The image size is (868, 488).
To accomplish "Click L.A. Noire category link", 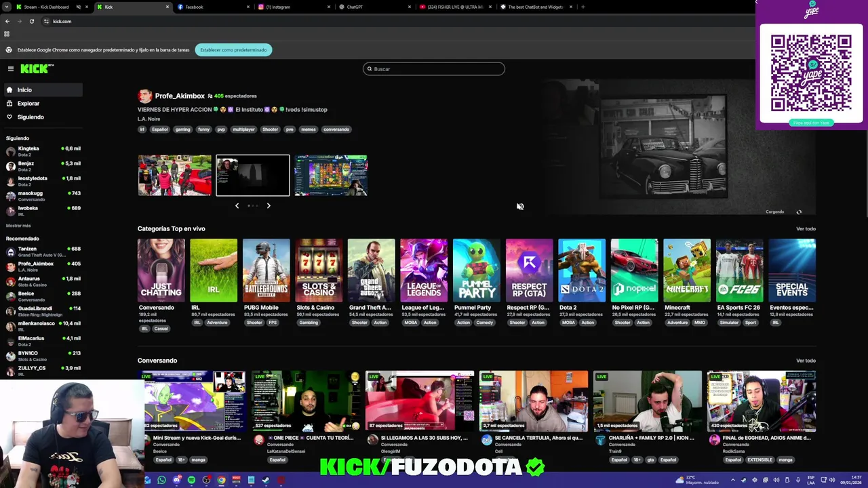I will (149, 119).
